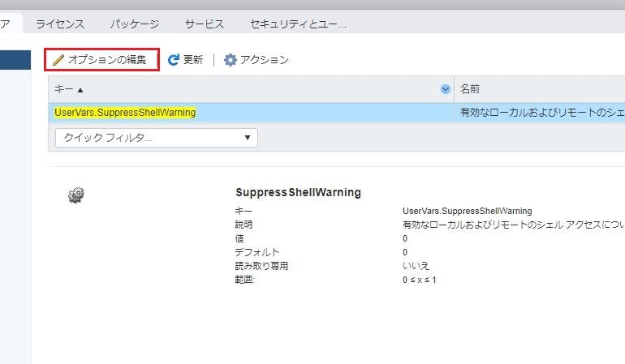Switch to the パッケージ tab

[x=135, y=24]
